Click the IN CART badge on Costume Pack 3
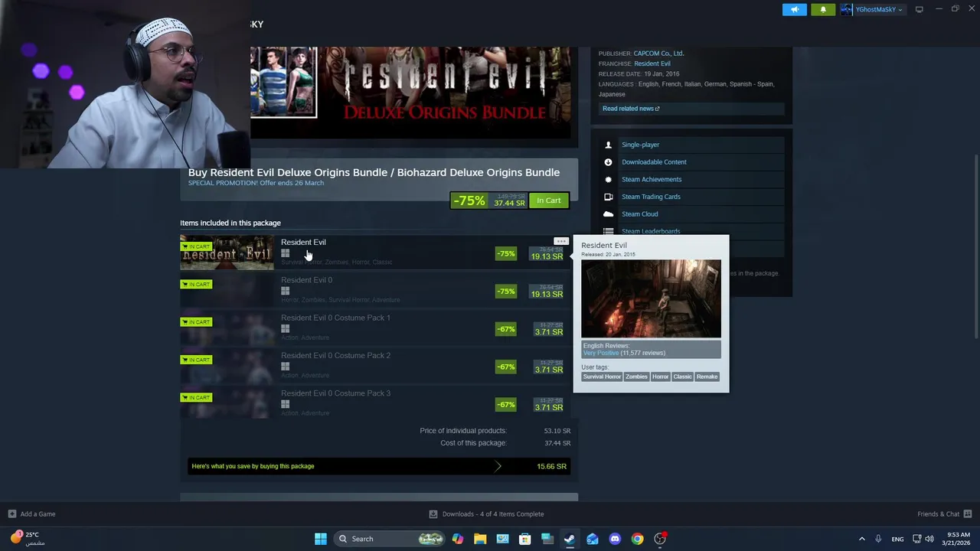This screenshot has height=551, width=980. pyautogui.click(x=196, y=397)
